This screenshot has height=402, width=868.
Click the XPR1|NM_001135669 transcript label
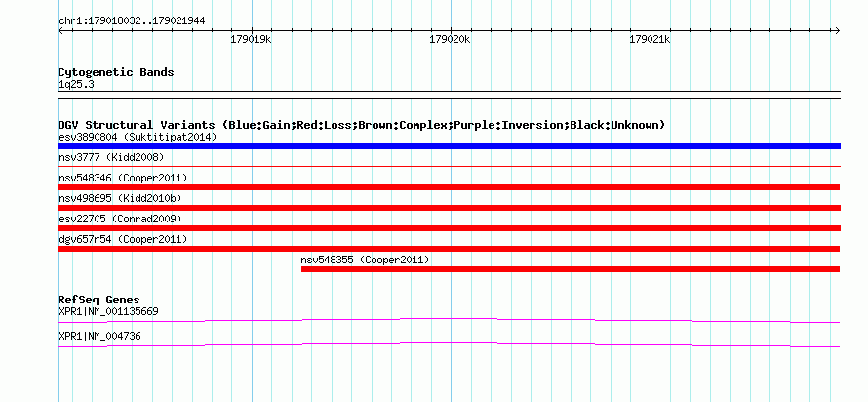[x=108, y=311]
